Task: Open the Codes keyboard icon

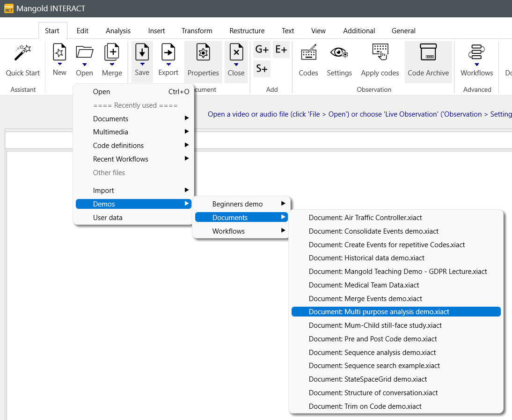Action: click(x=308, y=52)
